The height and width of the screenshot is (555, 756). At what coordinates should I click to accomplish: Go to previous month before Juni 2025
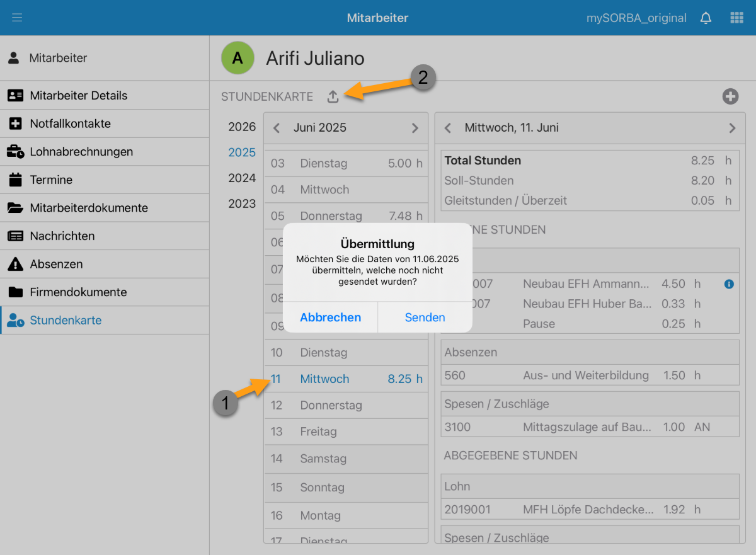pyautogui.click(x=277, y=128)
